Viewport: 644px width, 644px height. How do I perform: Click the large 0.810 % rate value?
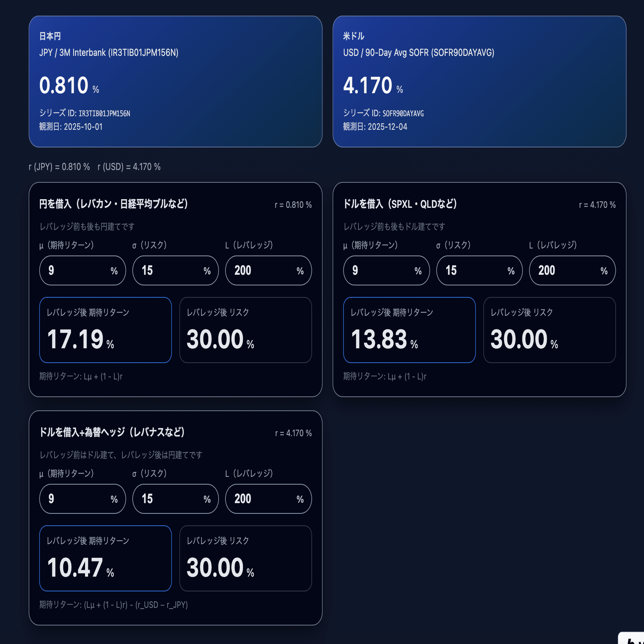[69, 85]
